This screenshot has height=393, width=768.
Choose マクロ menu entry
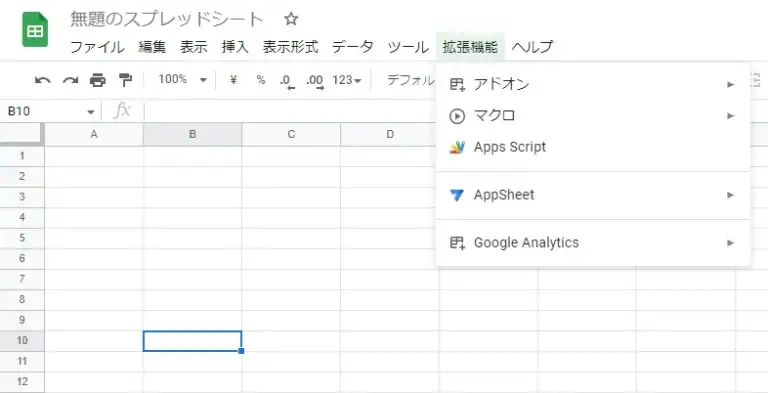point(593,116)
